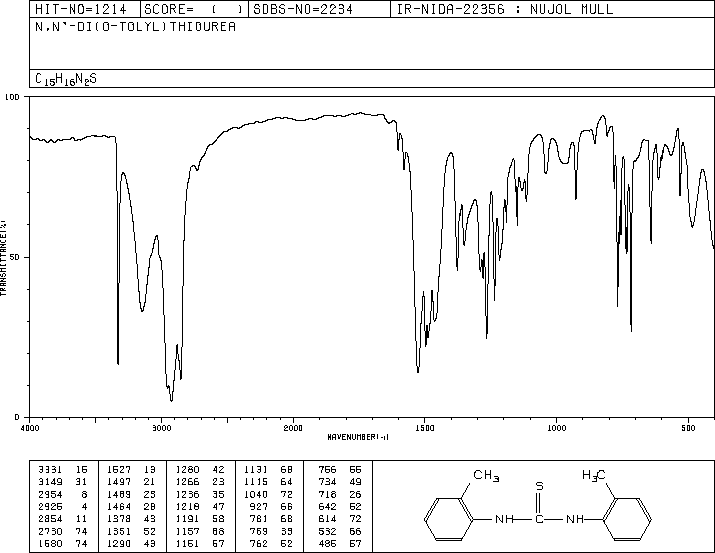
Task: Click the CH3 group label in structure
Action: click(x=486, y=475)
